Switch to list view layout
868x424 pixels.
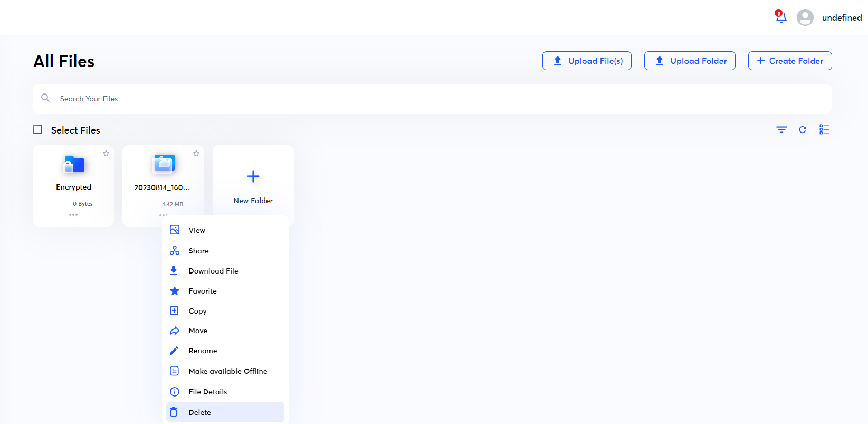[x=824, y=129]
